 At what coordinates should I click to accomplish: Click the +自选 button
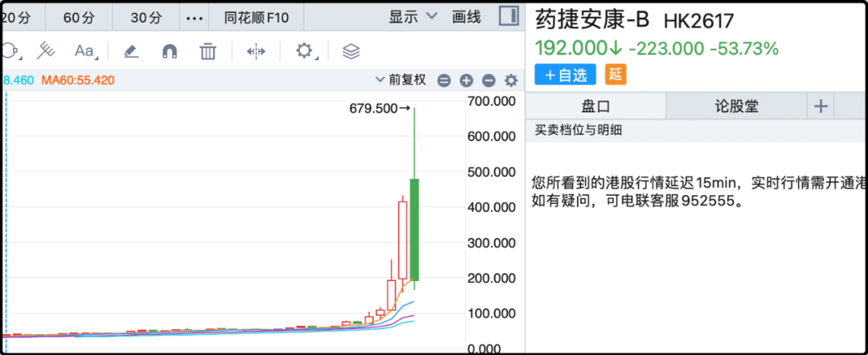[565, 75]
